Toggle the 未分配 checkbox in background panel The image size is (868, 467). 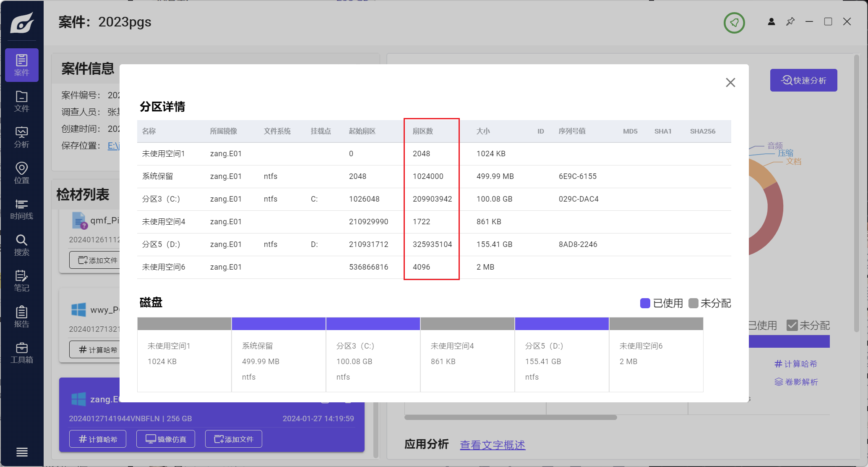(x=792, y=325)
